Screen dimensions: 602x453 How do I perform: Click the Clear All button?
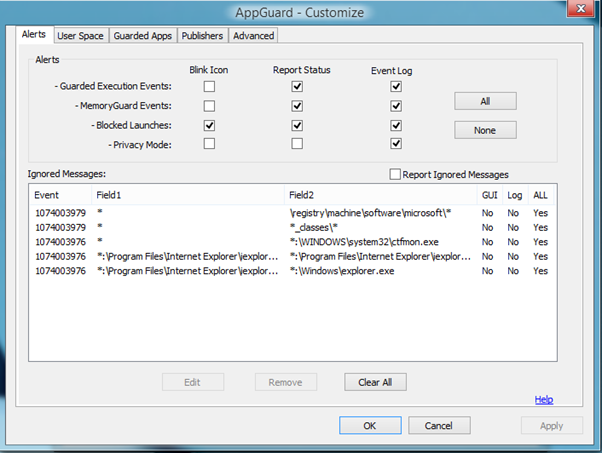(x=375, y=382)
